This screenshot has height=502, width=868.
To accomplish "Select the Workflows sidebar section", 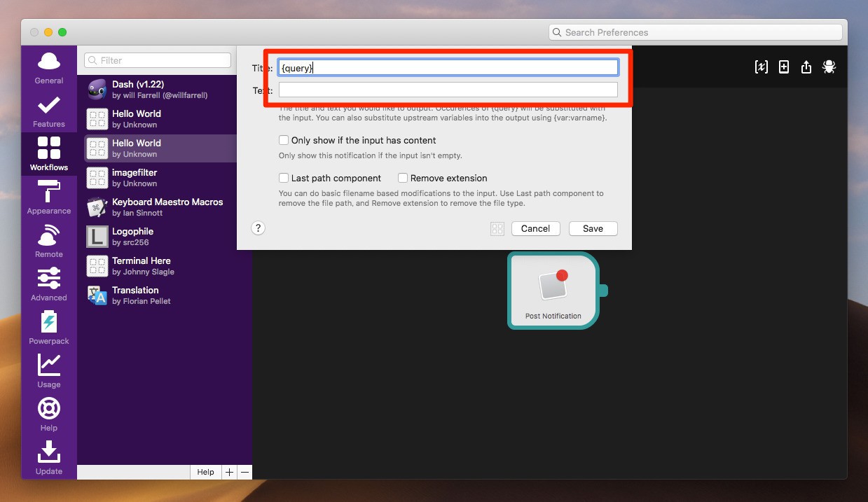I will click(x=49, y=155).
